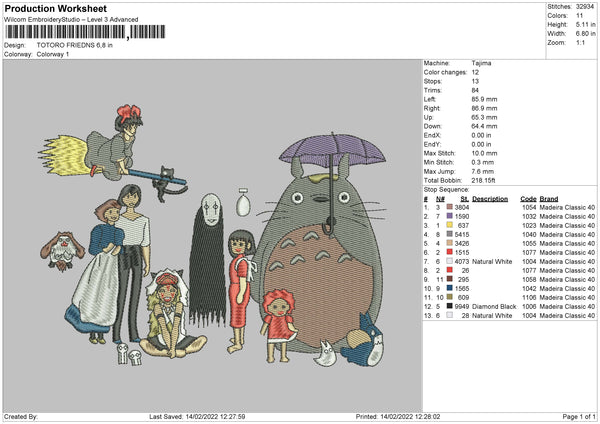Viewport: 600px width, 424px height.
Task: Click the Stitches value 32934
Action: (585, 7)
